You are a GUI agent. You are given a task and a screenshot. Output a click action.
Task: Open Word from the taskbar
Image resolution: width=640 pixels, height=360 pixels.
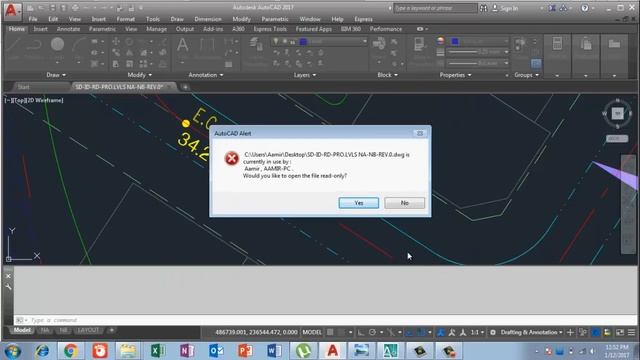pyautogui.click(x=274, y=351)
